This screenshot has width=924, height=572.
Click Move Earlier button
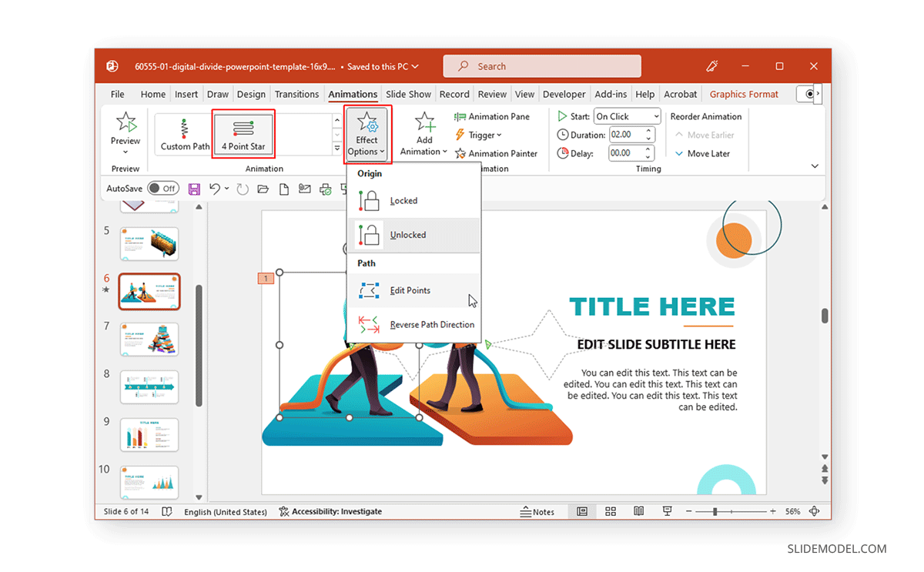(703, 135)
